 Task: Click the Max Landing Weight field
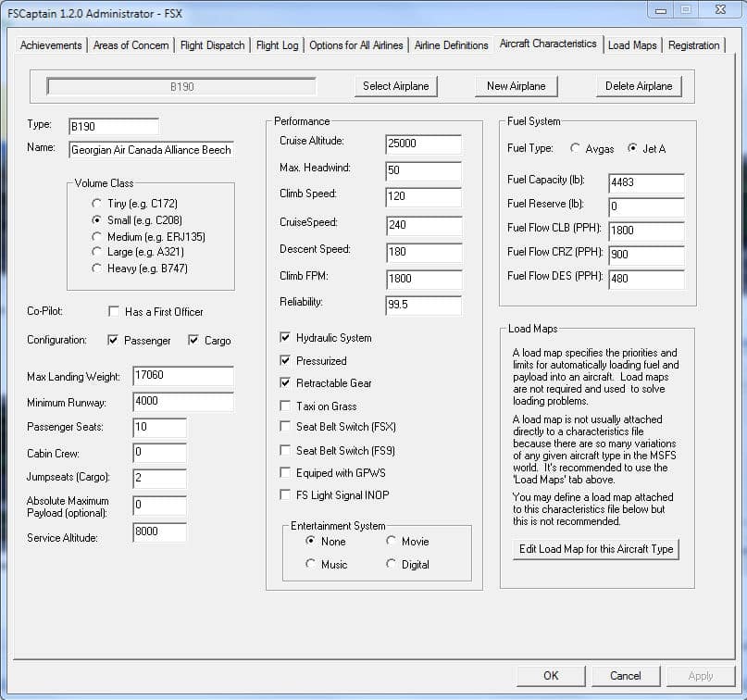pyautogui.click(x=182, y=377)
